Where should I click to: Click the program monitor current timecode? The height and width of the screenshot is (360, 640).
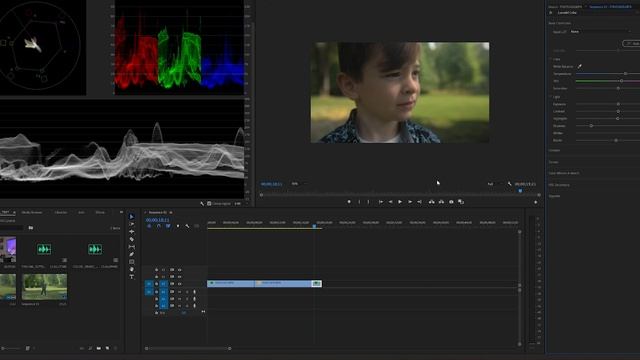(271, 184)
